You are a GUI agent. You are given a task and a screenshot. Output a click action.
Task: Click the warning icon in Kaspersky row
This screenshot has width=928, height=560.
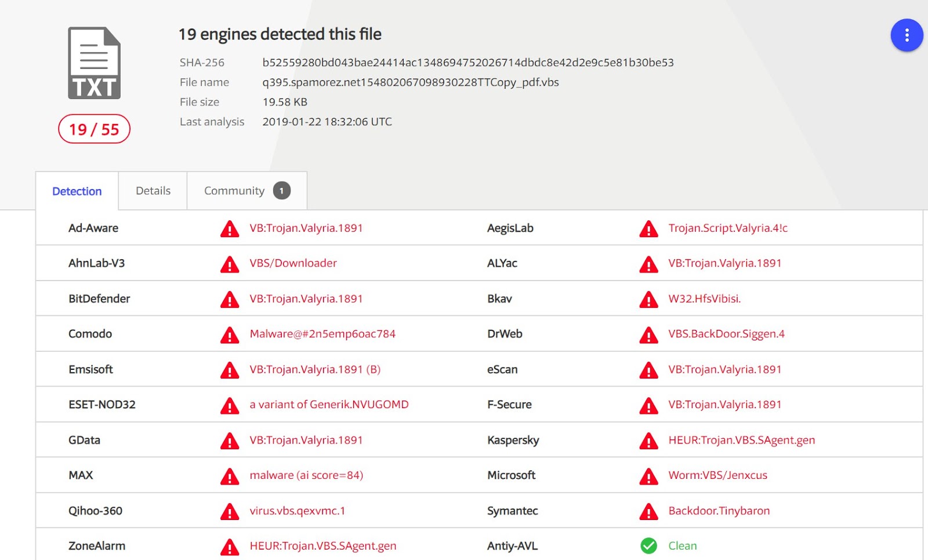click(648, 441)
